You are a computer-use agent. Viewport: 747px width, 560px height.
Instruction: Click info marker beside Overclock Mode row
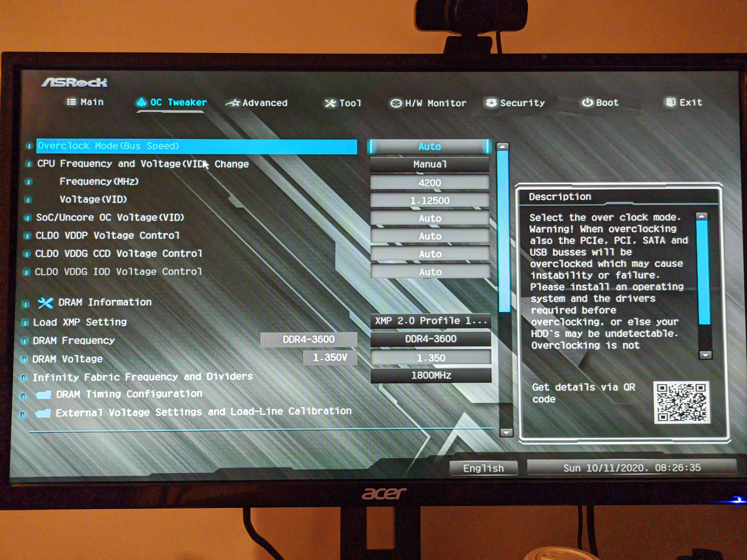29,146
